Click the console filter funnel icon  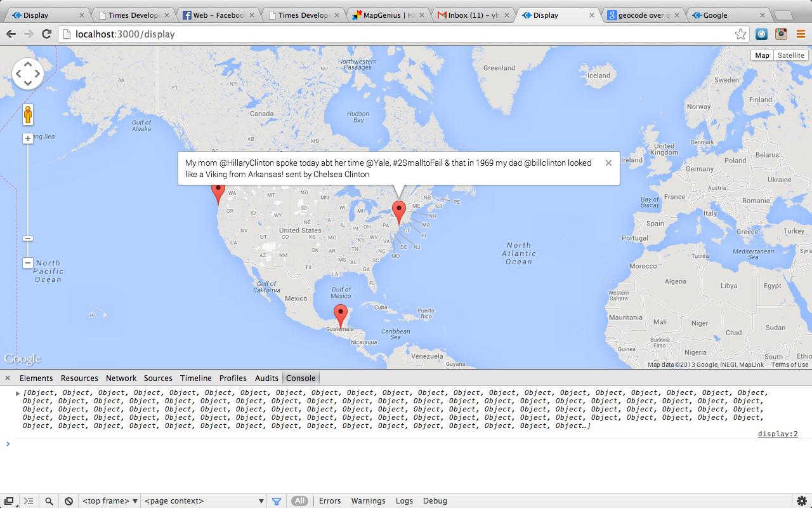pos(277,501)
